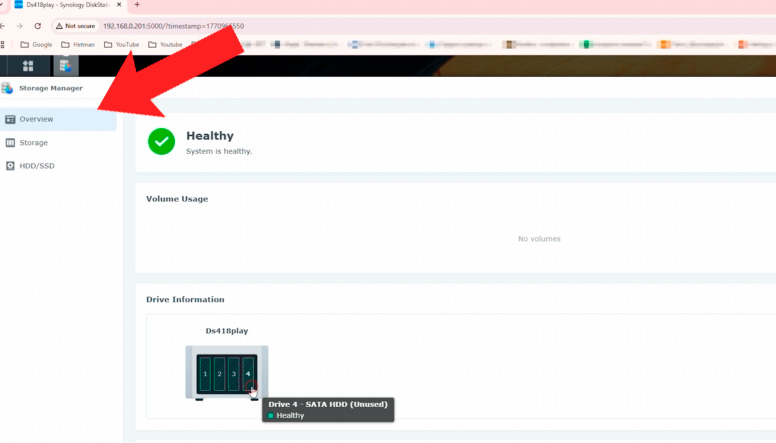Click the Healthy status heading
This screenshot has height=443, width=776.
point(210,136)
